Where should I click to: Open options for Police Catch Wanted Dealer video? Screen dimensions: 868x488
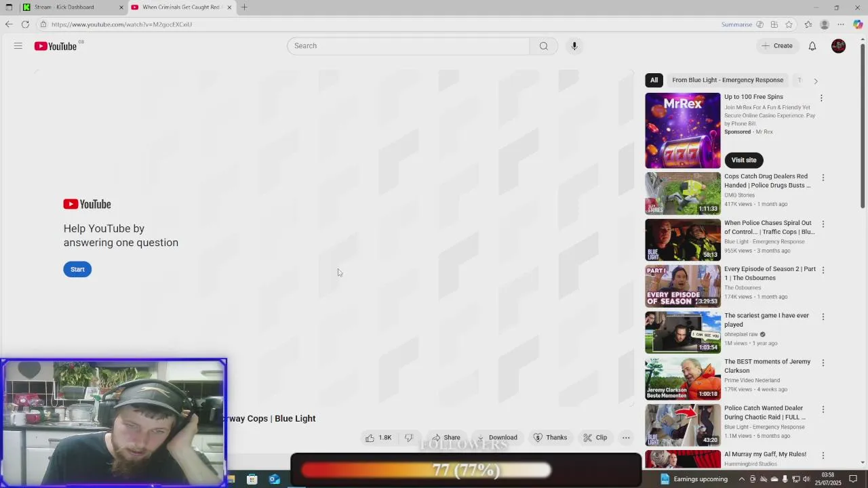pyautogui.click(x=823, y=409)
